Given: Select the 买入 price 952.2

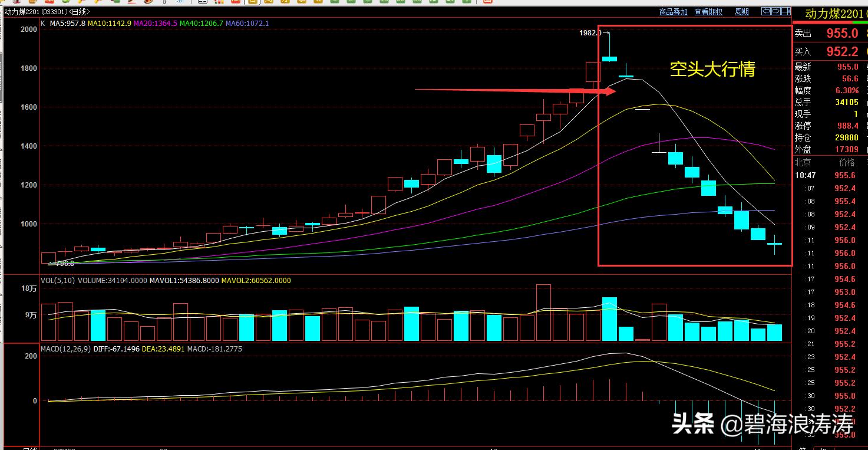Looking at the screenshot, I should click(843, 52).
